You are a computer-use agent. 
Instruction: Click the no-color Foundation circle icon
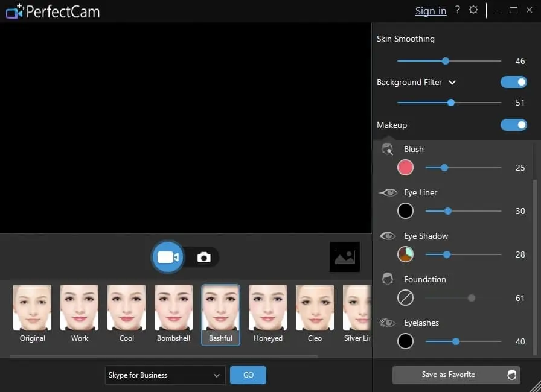pos(405,297)
